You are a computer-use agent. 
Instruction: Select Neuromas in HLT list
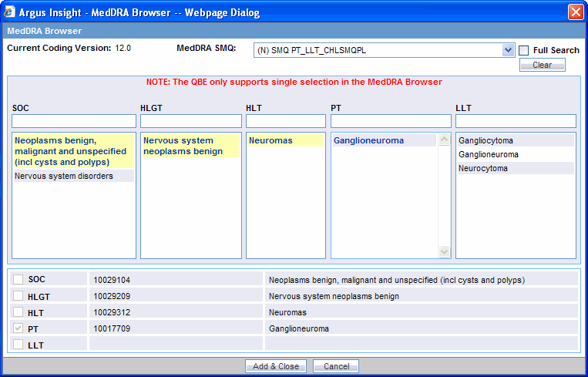[286, 140]
